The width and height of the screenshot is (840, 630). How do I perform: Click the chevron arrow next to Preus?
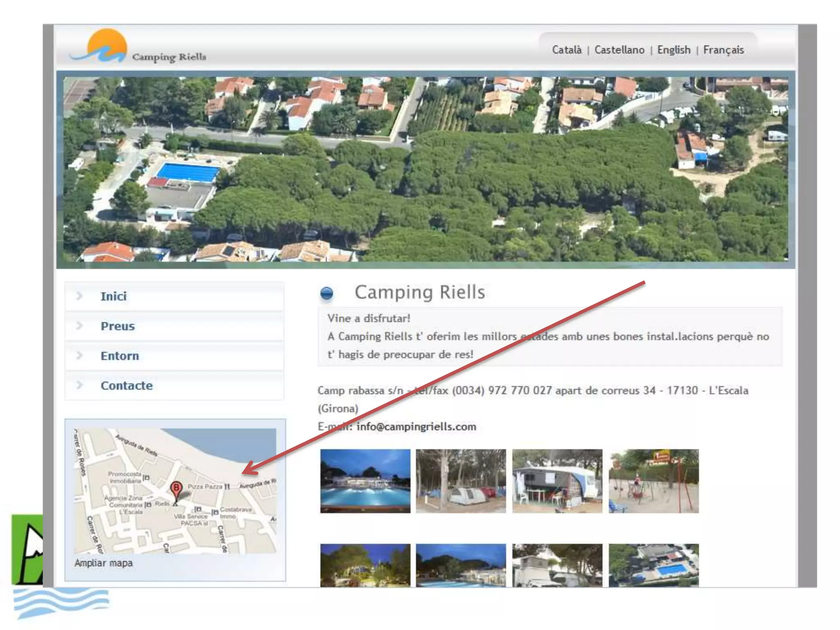tap(80, 326)
